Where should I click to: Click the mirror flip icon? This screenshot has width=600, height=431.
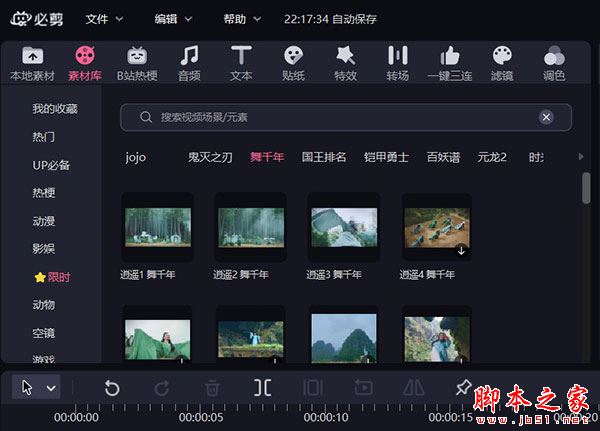(414, 387)
